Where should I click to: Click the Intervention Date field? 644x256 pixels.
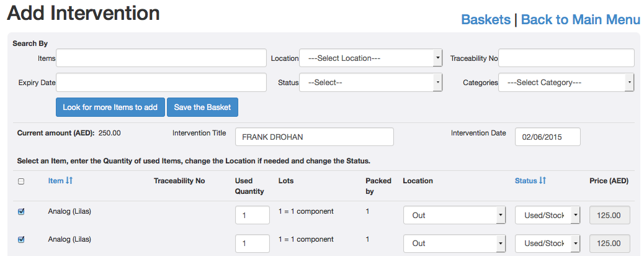click(547, 137)
